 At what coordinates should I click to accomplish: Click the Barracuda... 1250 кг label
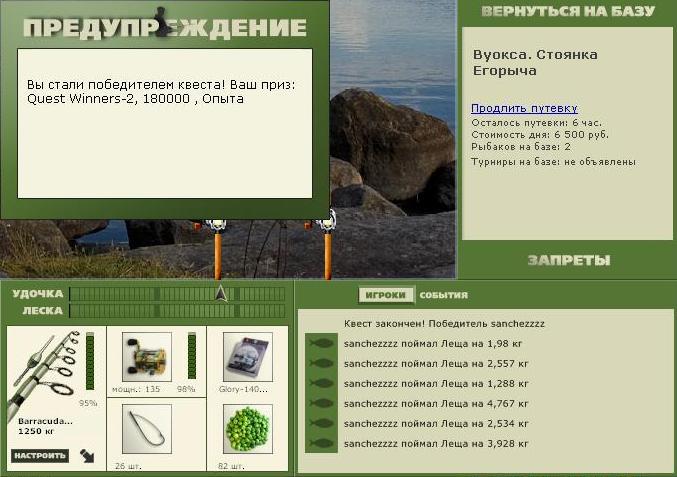(x=45, y=426)
